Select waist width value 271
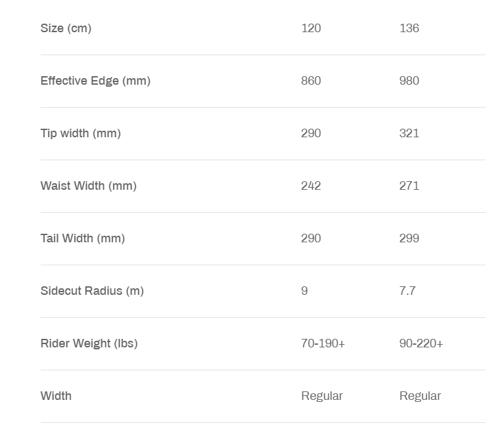Screen dimensions: 504x438 (x=409, y=186)
